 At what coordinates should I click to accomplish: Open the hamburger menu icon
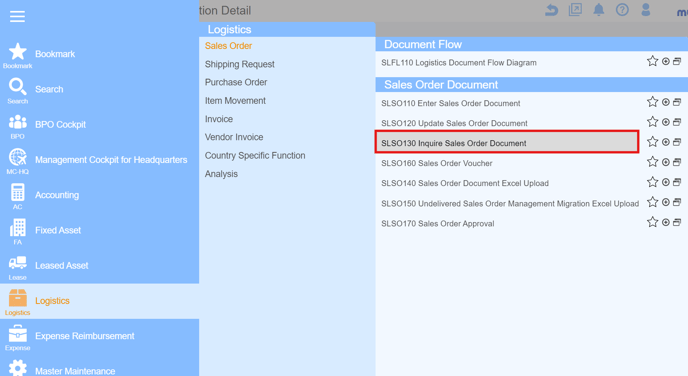tap(17, 17)
